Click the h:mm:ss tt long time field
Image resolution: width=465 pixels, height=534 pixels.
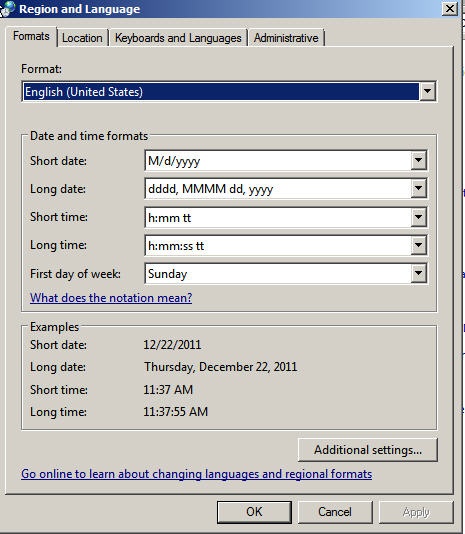coord(278,246)
